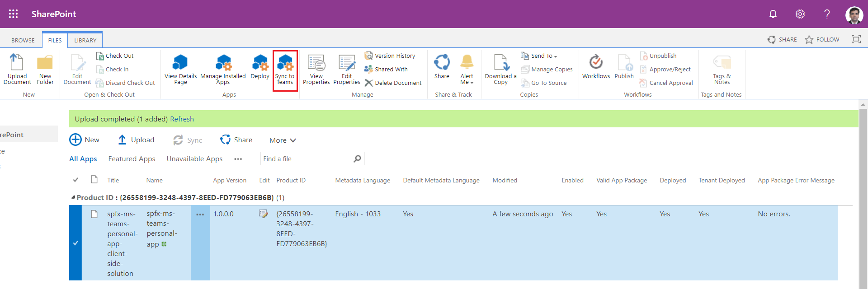Toggle the select-all checkmark in header
Screen dimensions: 868x289
(75, 180)
